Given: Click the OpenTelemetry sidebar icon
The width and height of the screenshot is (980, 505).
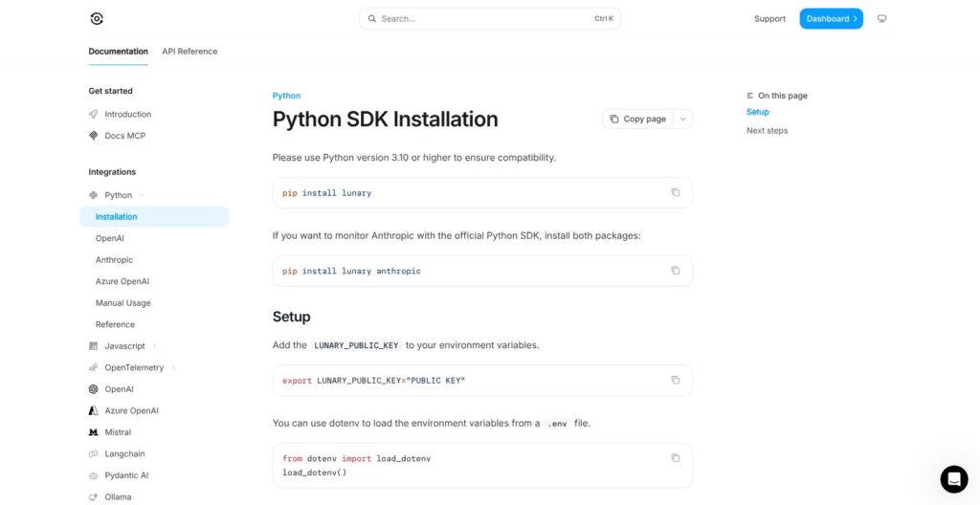Looking at the screenshot, I should click(x=94, y=367).
